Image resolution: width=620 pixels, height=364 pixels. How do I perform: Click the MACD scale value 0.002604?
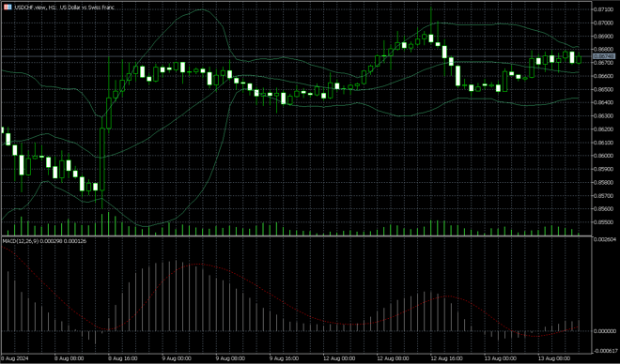604,239
